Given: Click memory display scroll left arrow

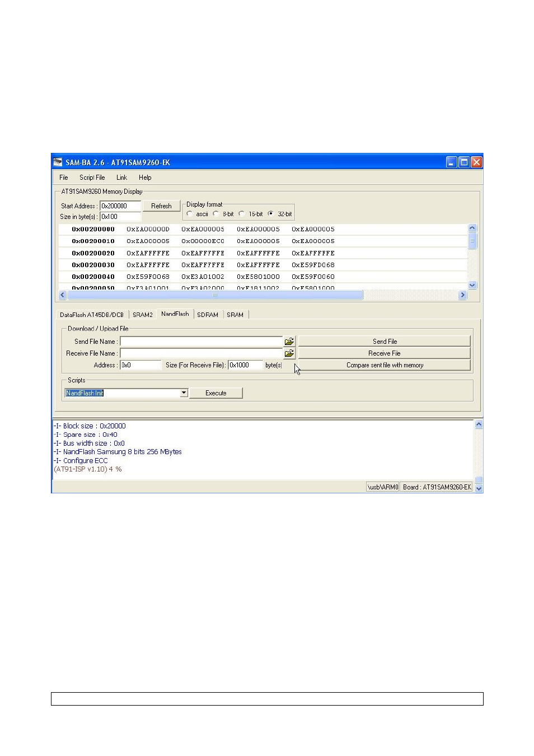Looking at the screenshot, I should [63, 295].
